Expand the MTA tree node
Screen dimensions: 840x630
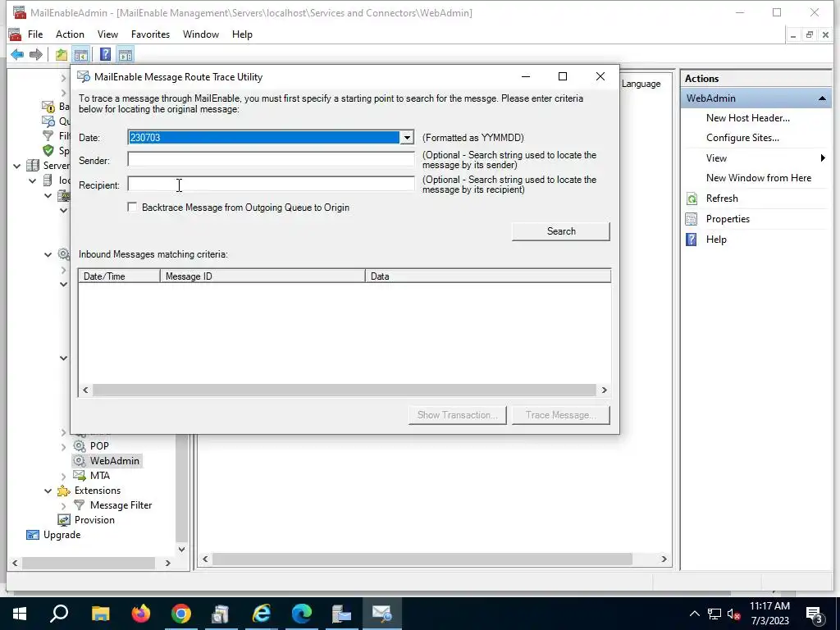coord(64,476)
